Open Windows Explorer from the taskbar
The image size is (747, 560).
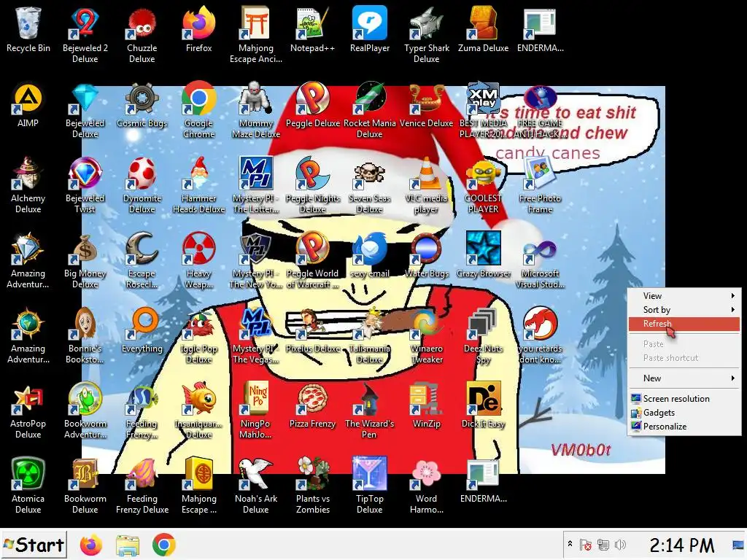pos(128,545)
